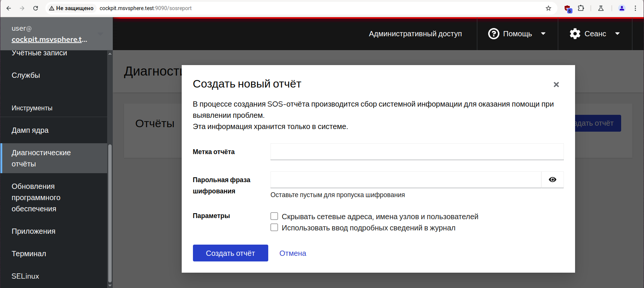Enable hiding network addresses and hostnames
644x288 pixels.
274,216
